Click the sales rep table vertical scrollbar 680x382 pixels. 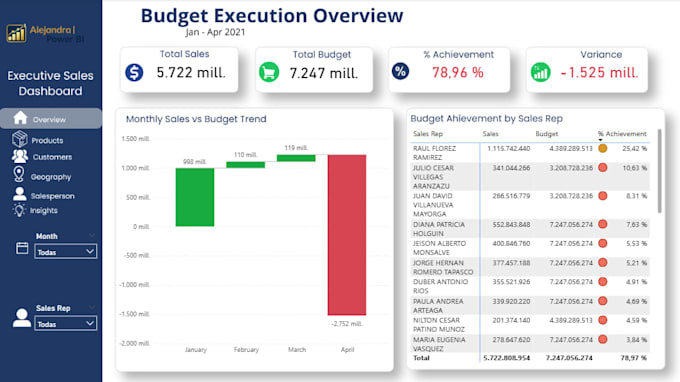coord(660,171)
